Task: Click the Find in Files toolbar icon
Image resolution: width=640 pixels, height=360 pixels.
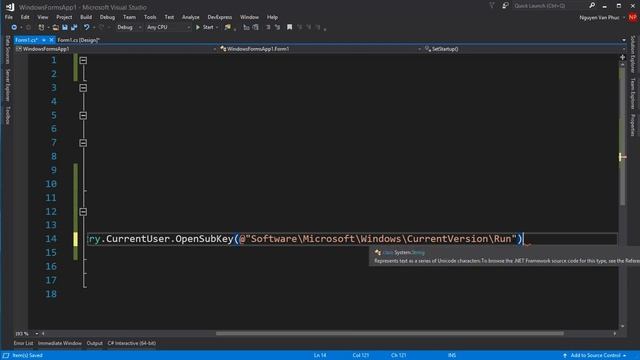Action: (228, 27)
